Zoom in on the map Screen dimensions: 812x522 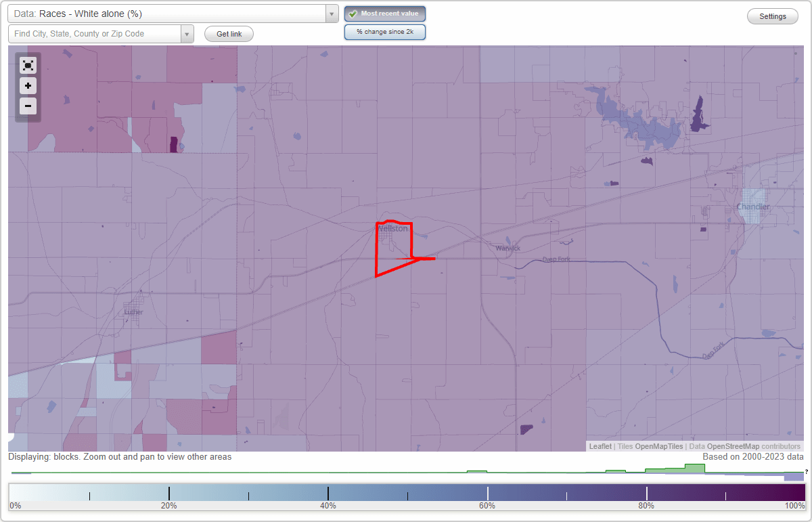[x=28, y=85]
